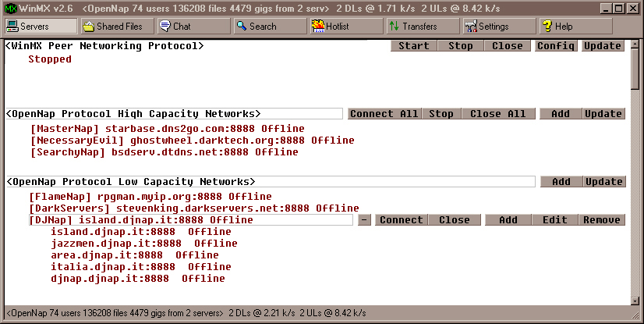Select the OpenNap Protocol Low Capacity Networks header

click(271, 182)
